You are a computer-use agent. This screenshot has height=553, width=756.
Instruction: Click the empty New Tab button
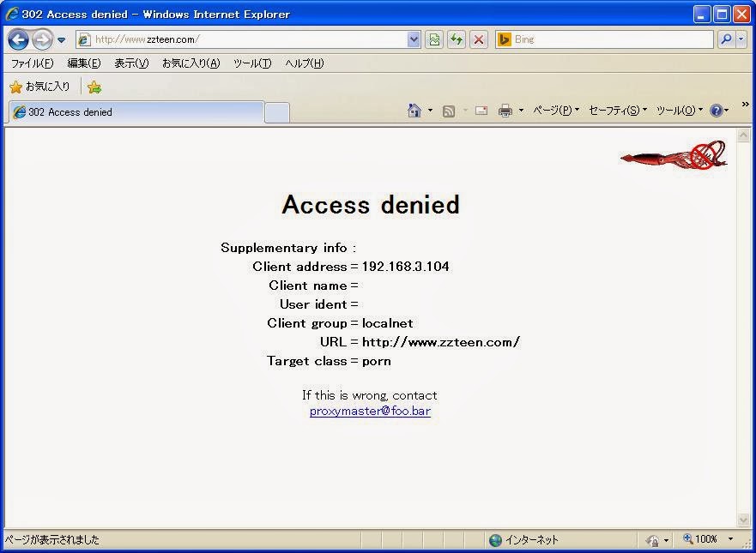pyautogui.click(x=277, y=112)
